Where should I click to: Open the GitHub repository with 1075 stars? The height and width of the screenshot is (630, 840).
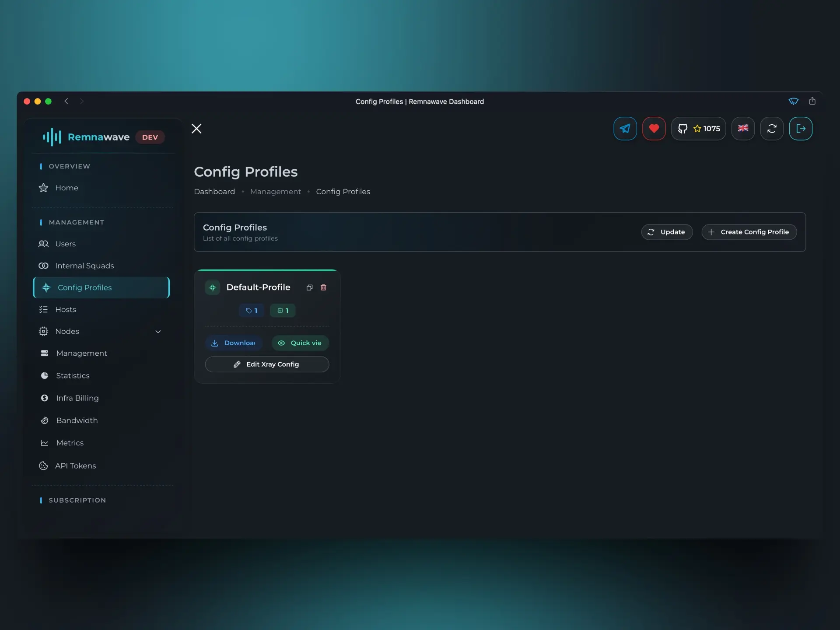click(x=699, y=129)
